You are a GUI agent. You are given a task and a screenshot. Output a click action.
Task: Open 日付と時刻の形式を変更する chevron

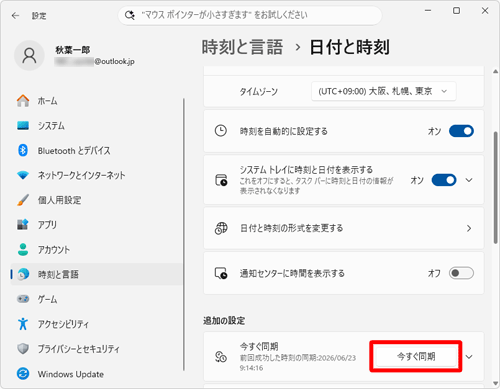[x=469, y=228]
